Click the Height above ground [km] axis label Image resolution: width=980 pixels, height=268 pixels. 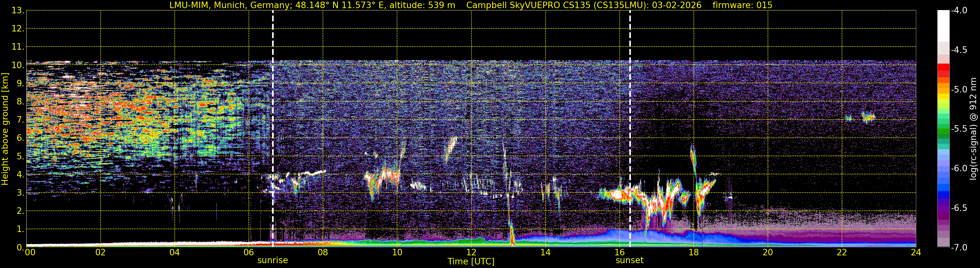5,129
